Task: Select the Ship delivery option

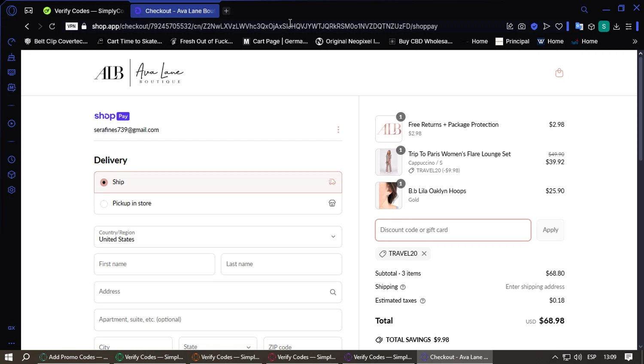Action: pyautogui.click(x=218, y=182)
